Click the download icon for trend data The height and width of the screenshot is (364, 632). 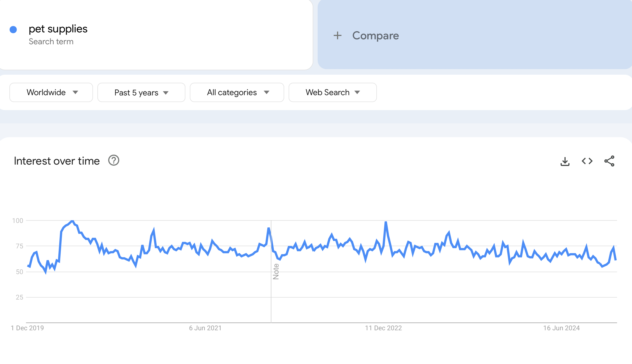pos(565,161)
